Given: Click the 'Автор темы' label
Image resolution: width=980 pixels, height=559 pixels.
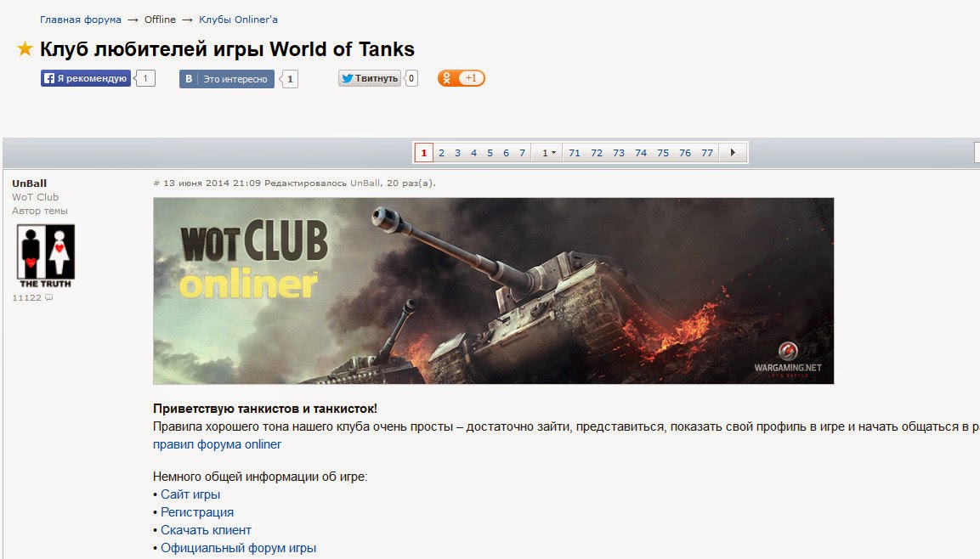Looking at the screenshot, I should [x=39, y=211].
